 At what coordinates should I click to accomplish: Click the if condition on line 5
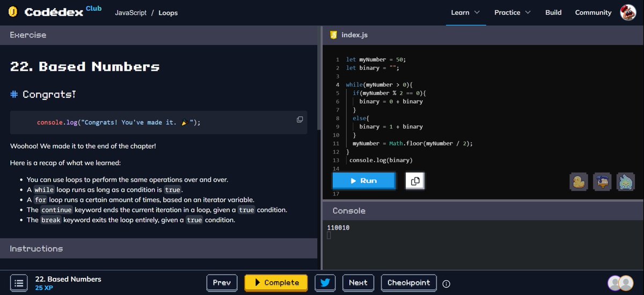click(x=389, y=93)
